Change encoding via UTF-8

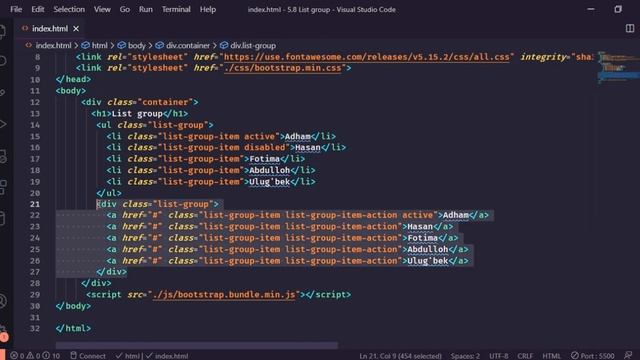tap(499, 356)
